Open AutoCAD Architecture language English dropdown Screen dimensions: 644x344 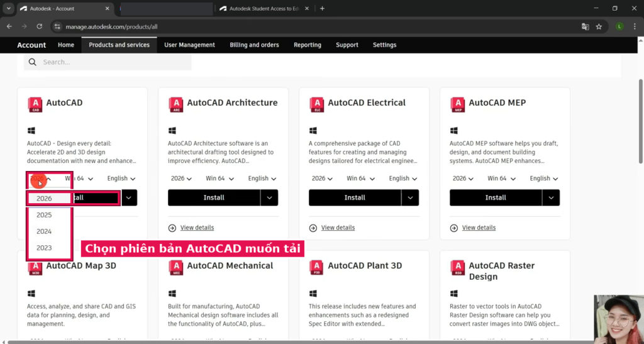pyautogui.click(x=262, y=179)
